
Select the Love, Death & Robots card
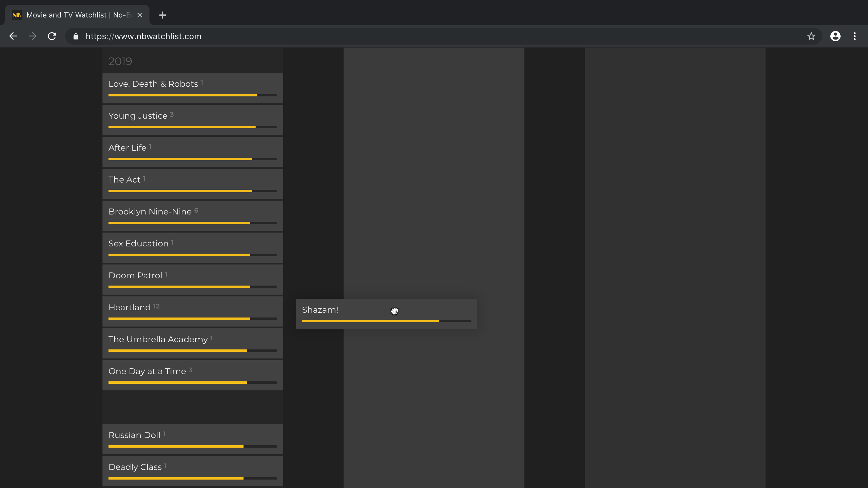(x=193, y=88)
